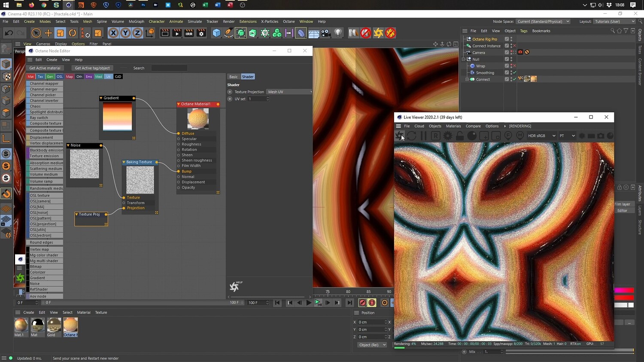Select the UV set radio button
This screenshot has height=362, width=644.
tap(230, 99)
